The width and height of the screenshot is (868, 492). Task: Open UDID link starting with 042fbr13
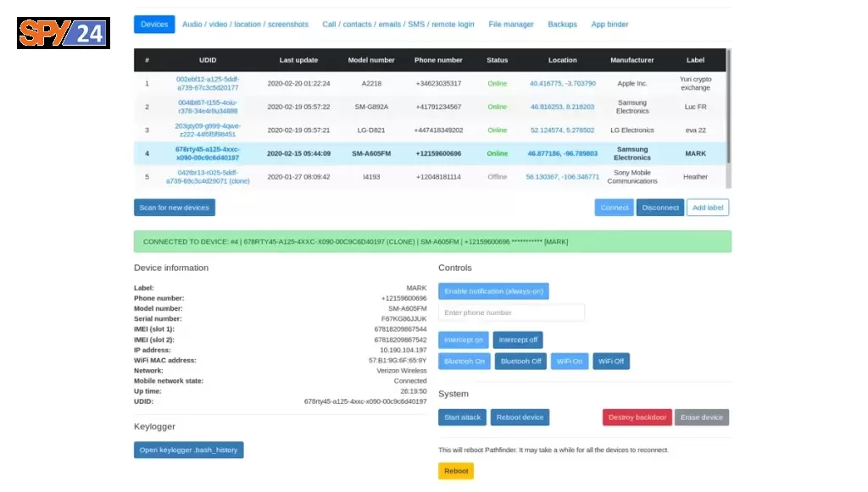[208, 176]
